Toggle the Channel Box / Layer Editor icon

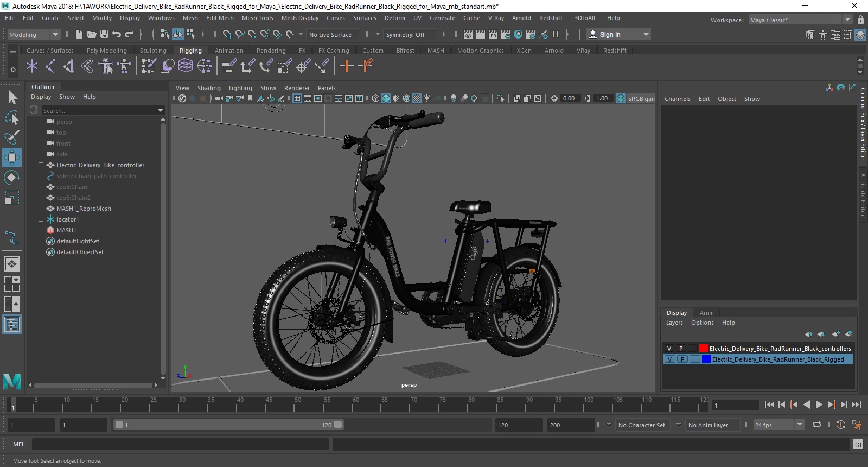point(860,34)
